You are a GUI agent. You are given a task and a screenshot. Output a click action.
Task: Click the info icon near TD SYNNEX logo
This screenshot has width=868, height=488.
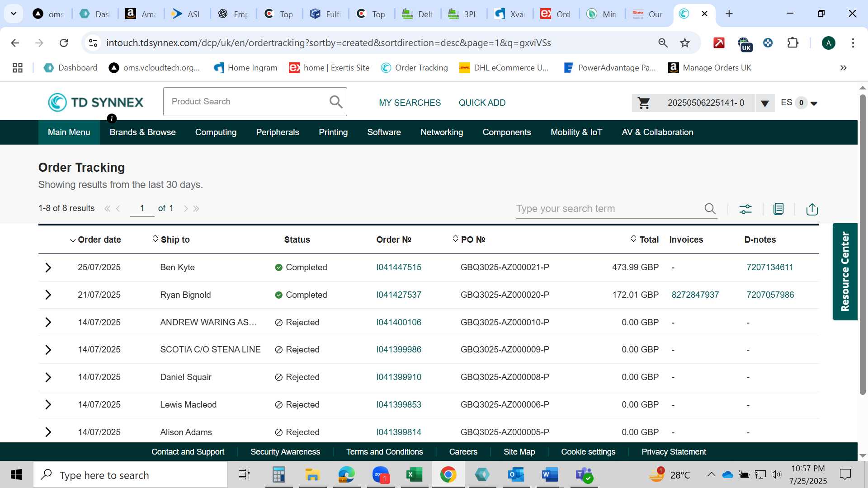[112, 118]
